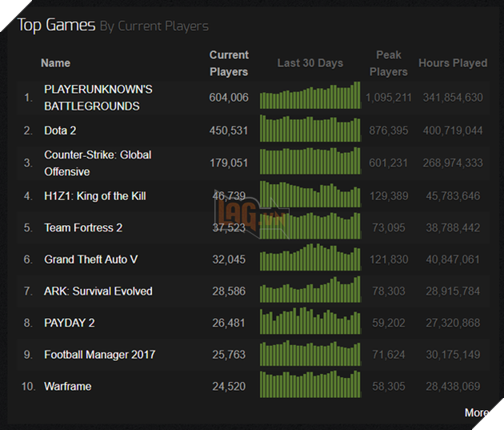The height and width of the screenshot is (430, 504).
Task: Click the H1Z1 30-day bar chart
Action: coord(310,194)
